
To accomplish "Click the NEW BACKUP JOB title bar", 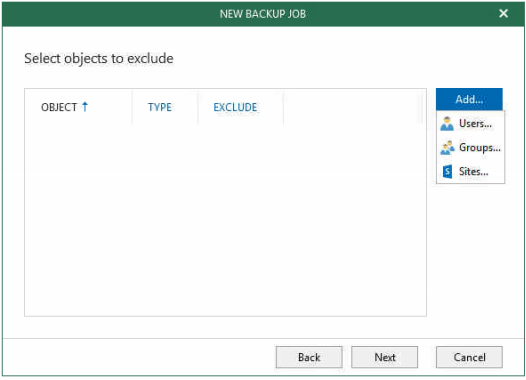I will pos(263,14).
